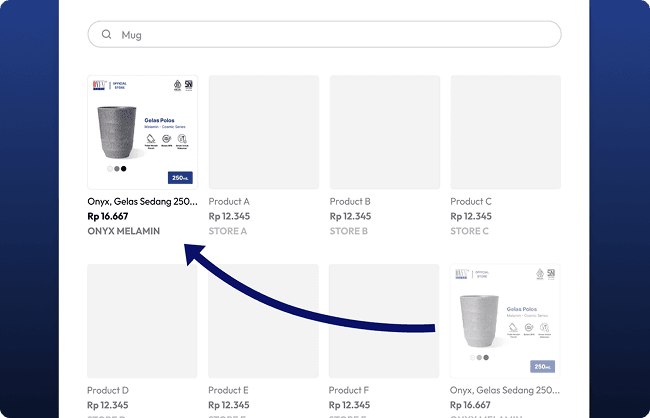Screen dimensions: 650x418
Task: Click Rp 12.345 price under Product F
Action: pyautogui.click(x=349, y=405)
